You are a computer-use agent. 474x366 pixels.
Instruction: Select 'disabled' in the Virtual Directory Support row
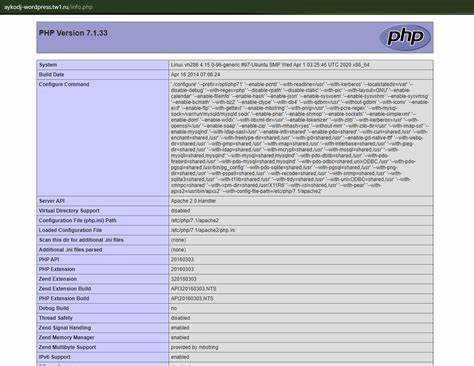pos(180,211)
